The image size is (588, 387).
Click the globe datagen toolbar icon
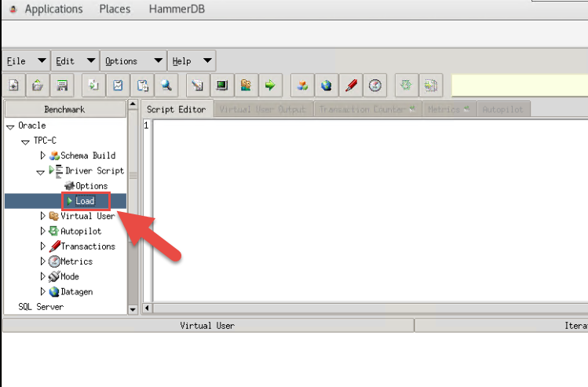pyautogui.click(x=327, y=86)
